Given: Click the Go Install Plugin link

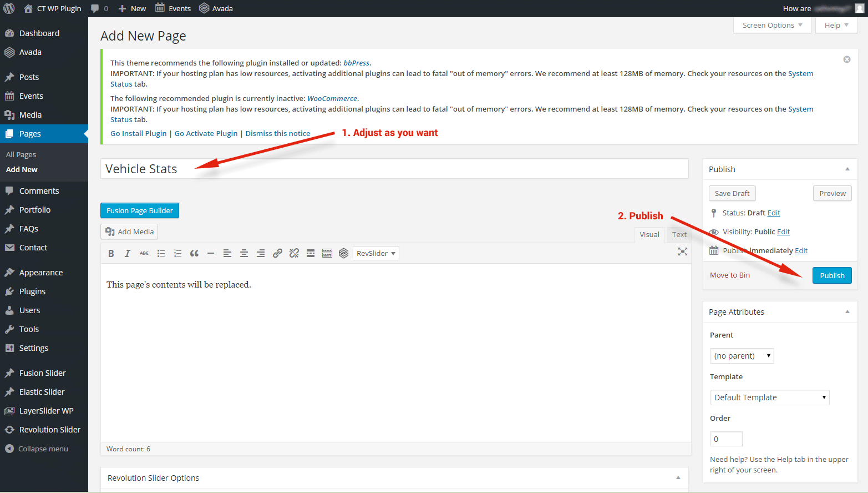Looking at the screenshot, I should tap(138, 133).
